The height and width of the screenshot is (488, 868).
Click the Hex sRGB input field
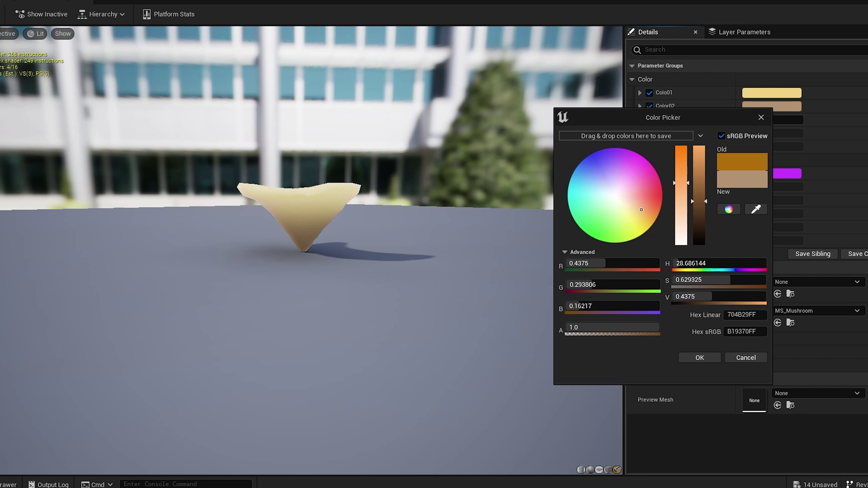tap(745, 331)
